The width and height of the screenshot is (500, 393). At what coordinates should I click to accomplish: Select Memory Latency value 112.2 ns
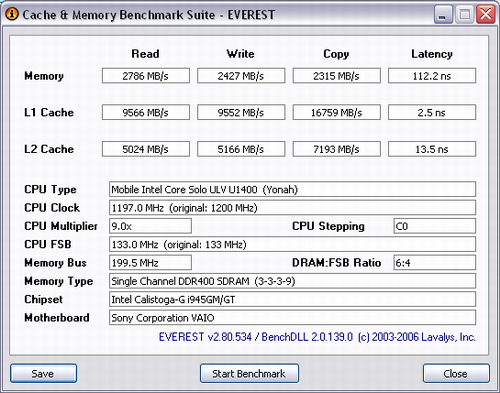pyautogui.click(x=432, y=76)
